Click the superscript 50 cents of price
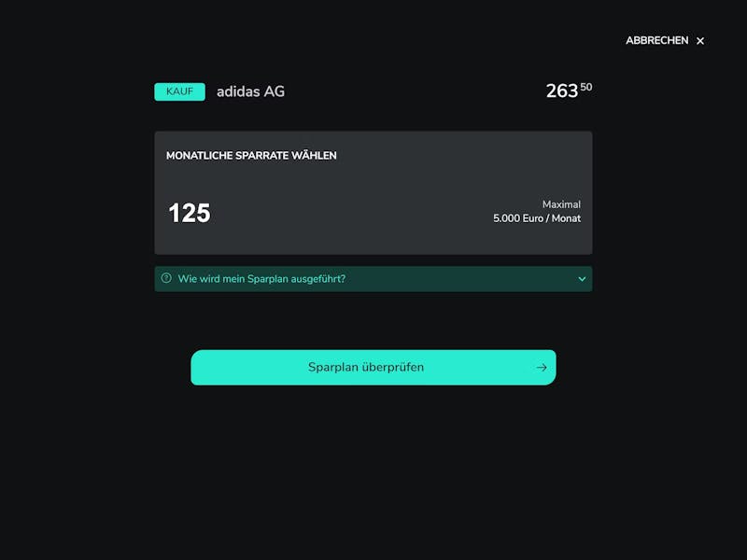 coord(586,87)
